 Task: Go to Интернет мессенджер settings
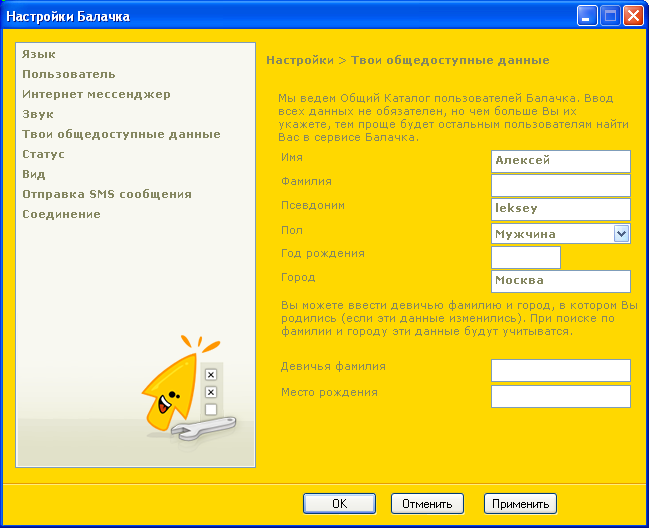(96, 94)
